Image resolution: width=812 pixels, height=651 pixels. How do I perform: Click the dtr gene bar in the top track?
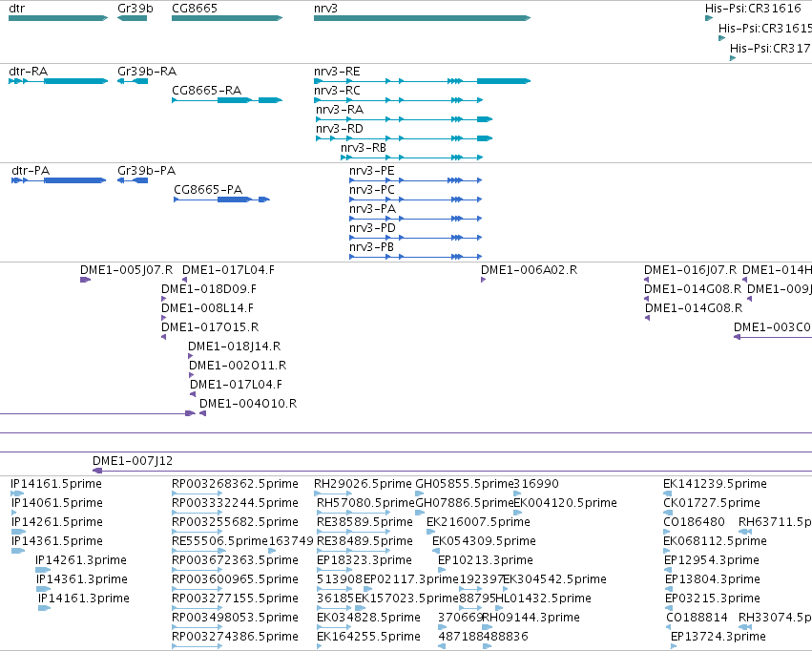[58, 18]
